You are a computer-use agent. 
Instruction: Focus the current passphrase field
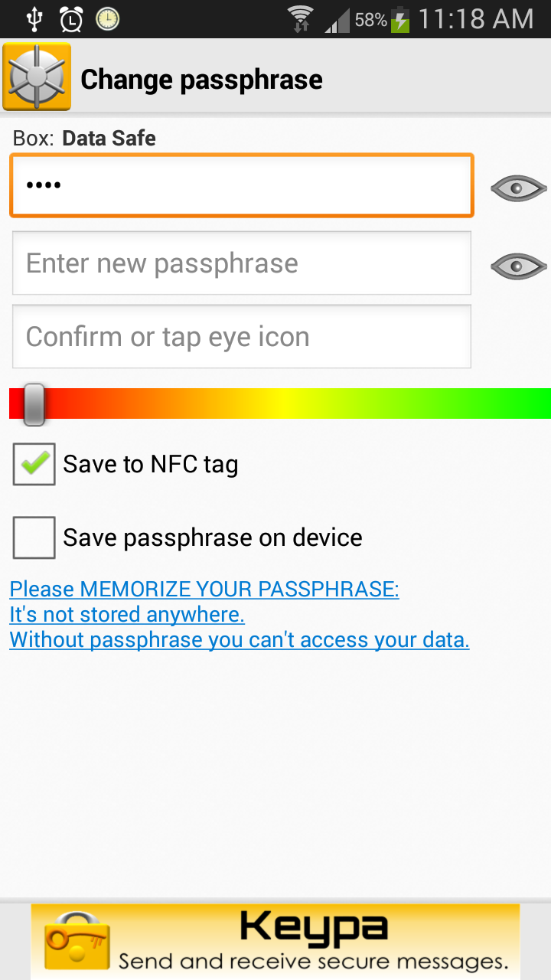coord(241,185)
